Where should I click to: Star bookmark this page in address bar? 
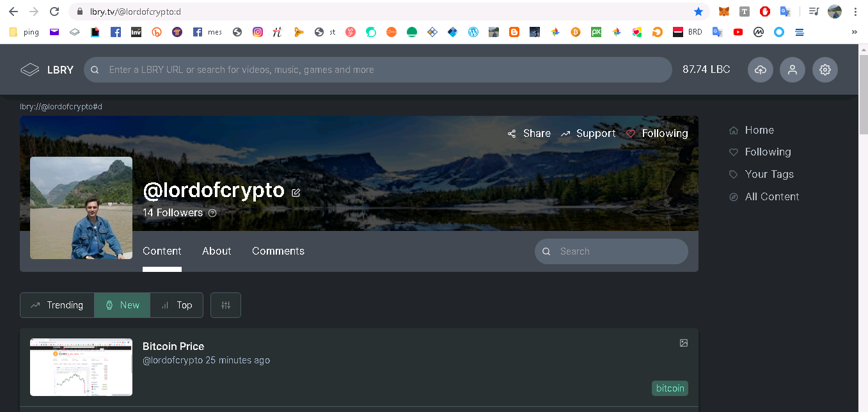point(698,12)
